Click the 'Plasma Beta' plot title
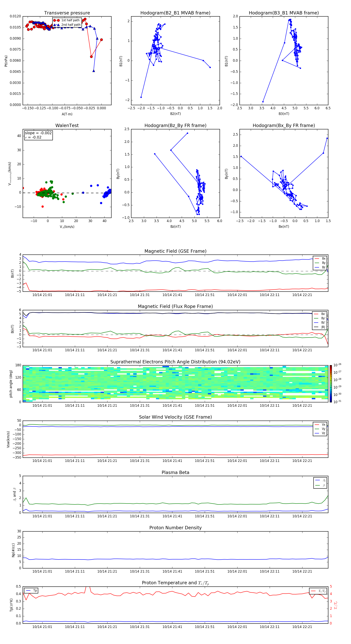The height and width of the screenshot is (644, 351). [x=175, y=472]
